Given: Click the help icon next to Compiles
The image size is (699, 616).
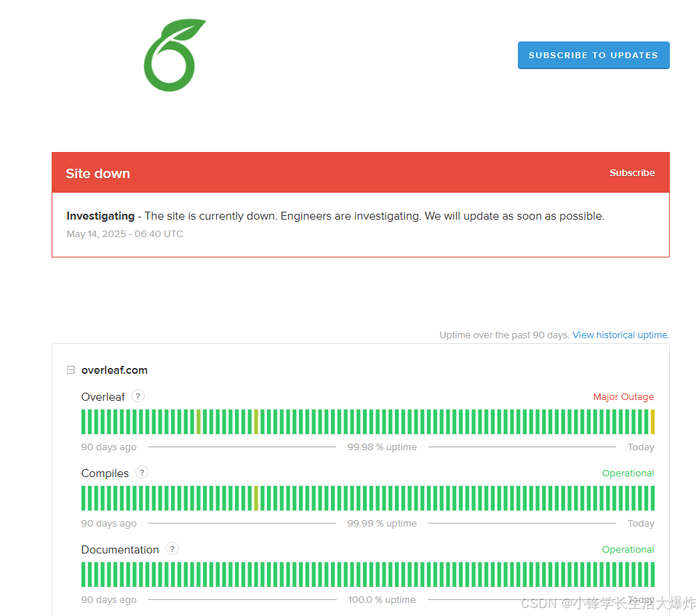Looking at the screenshot, I should pyautogui.click(x=142, y=473).
